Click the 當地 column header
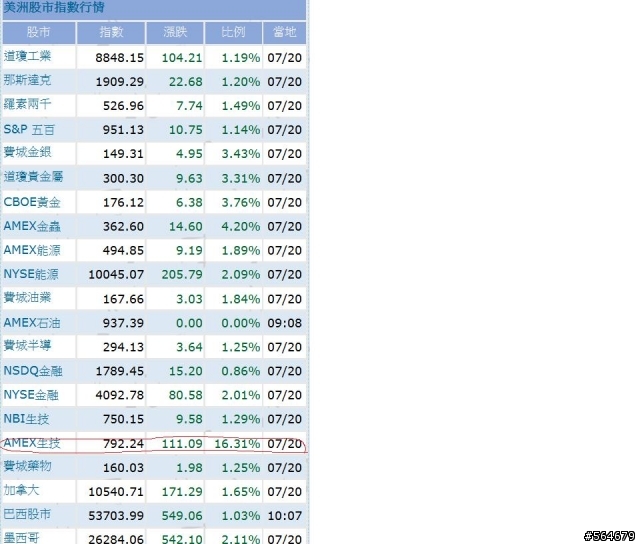The width and height of the screenshot is (640, 544). tap(284, 32)
